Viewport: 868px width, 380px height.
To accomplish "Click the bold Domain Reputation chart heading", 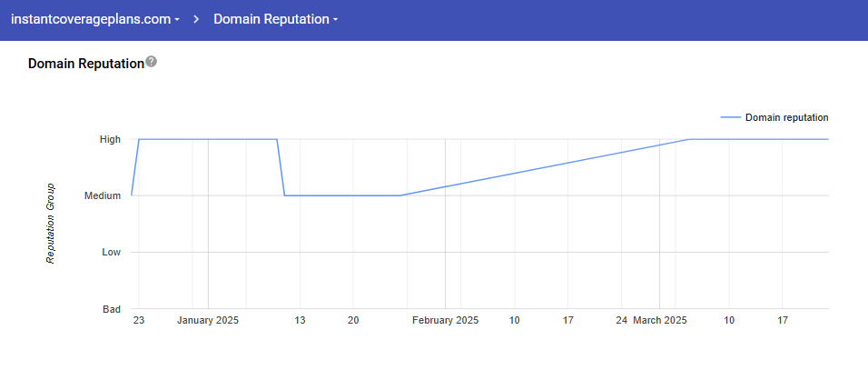I will 86,64.
